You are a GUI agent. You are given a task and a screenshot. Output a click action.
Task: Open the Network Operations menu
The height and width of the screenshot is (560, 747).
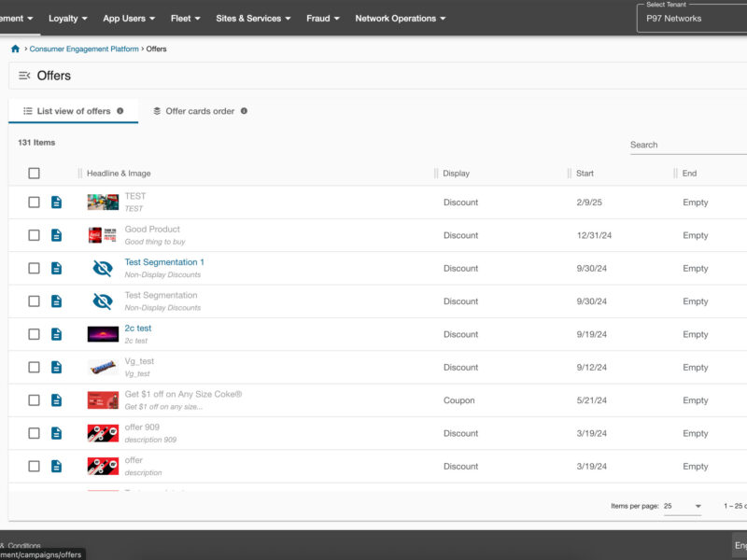click(400, 19)
